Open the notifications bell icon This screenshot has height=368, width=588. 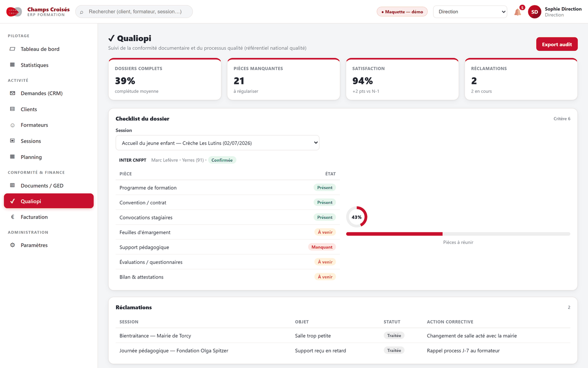(517, 12)
